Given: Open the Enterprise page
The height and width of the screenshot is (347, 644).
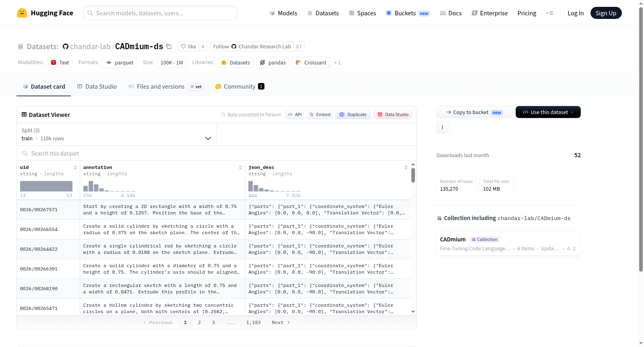Looking at the screenshot, I should (489, 13).
